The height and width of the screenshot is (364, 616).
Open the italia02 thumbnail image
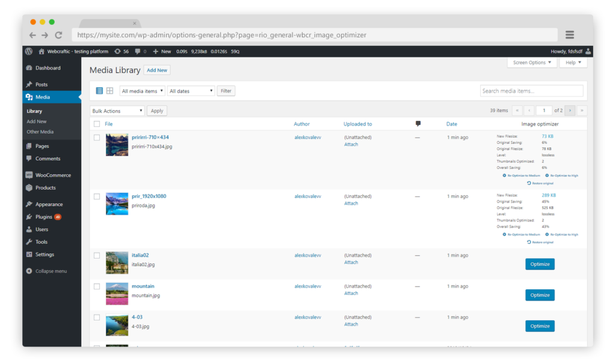pos(117,262)
